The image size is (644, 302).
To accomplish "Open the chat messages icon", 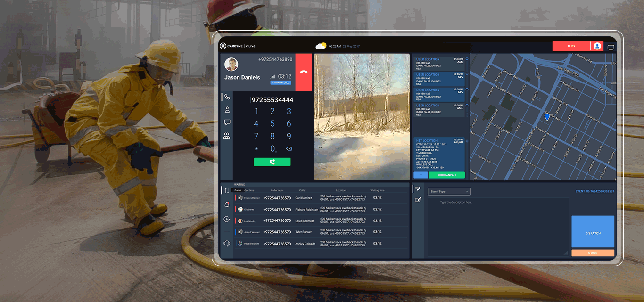I will point(227,122).
